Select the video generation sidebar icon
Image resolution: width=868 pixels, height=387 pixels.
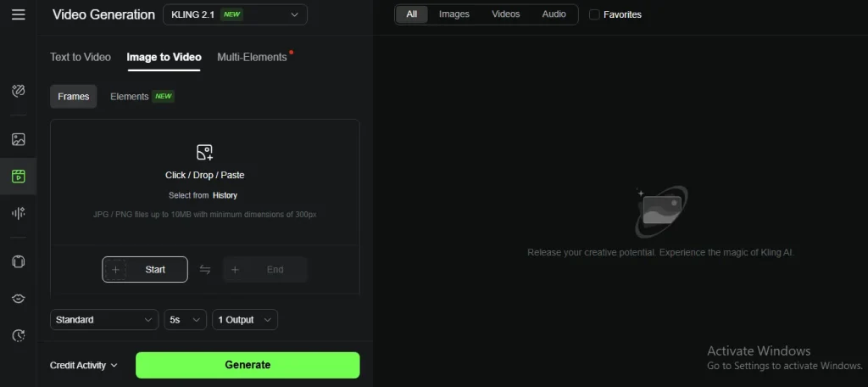click(19, 177)
